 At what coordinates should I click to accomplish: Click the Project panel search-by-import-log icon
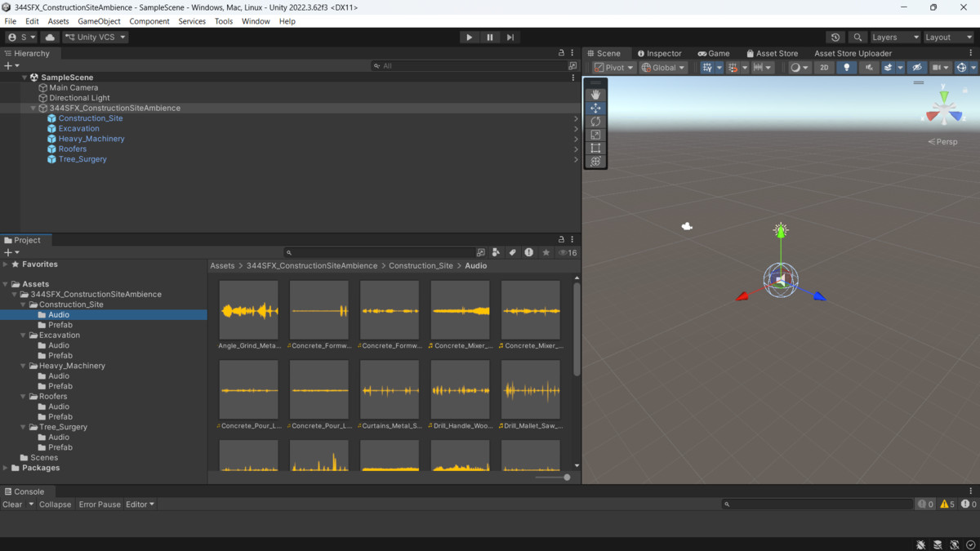click(528, 252)
